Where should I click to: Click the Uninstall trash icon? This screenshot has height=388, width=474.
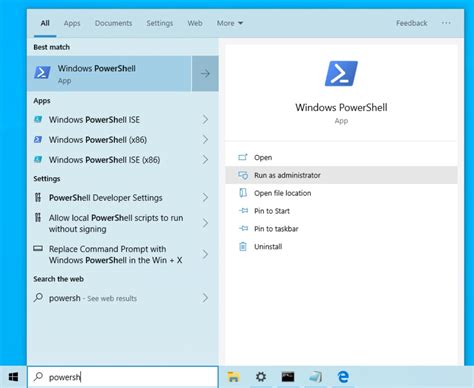(x=243, y=246)
